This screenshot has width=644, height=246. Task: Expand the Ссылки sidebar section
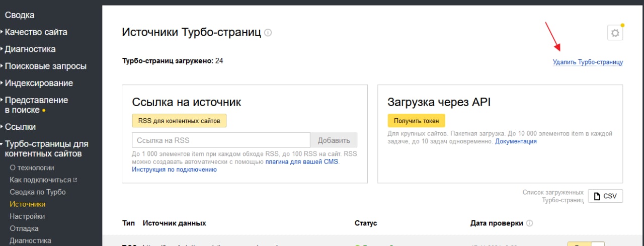pos(20,127)
